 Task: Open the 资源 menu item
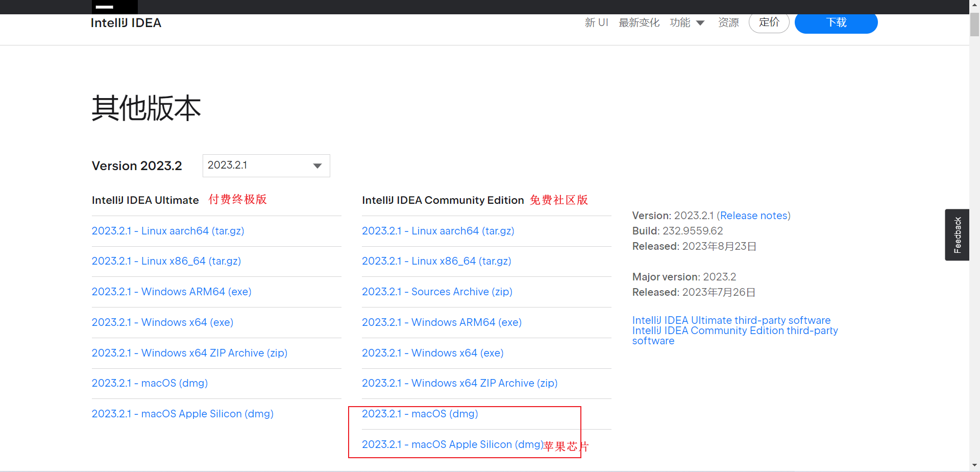[728, 22]
